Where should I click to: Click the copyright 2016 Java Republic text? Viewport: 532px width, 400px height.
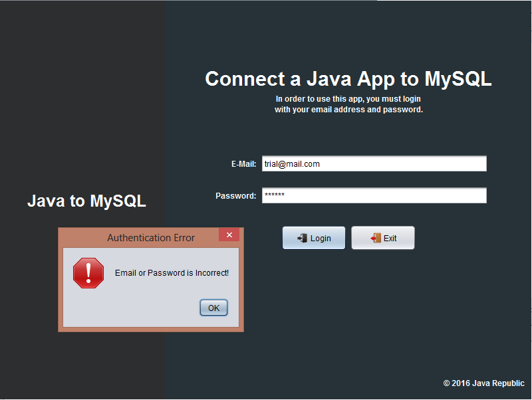pos(484,383)
